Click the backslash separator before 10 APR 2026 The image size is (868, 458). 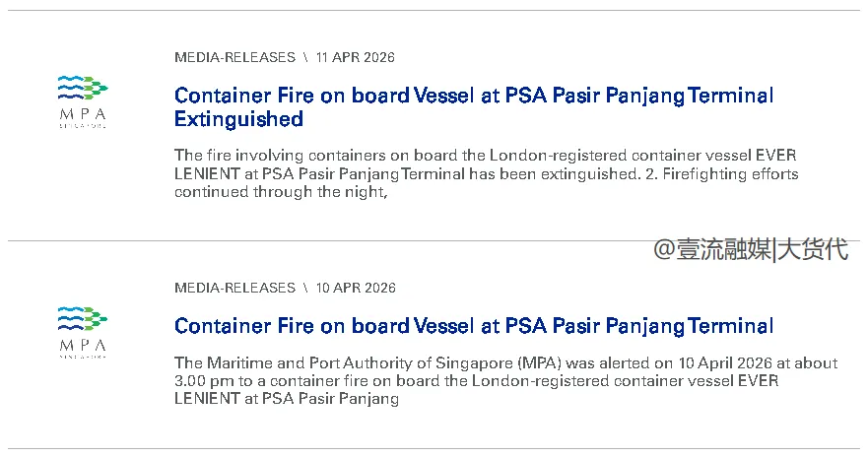tap(305, 288)
